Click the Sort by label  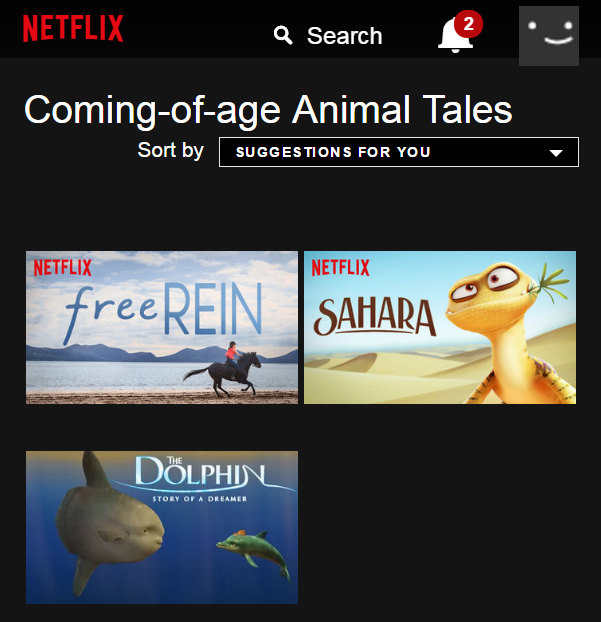[171, 151]
